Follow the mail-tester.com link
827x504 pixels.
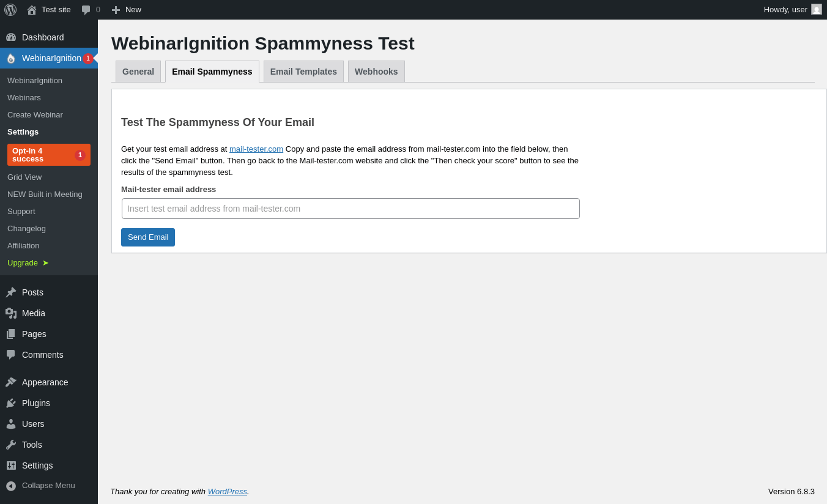(x=256, y=149)
